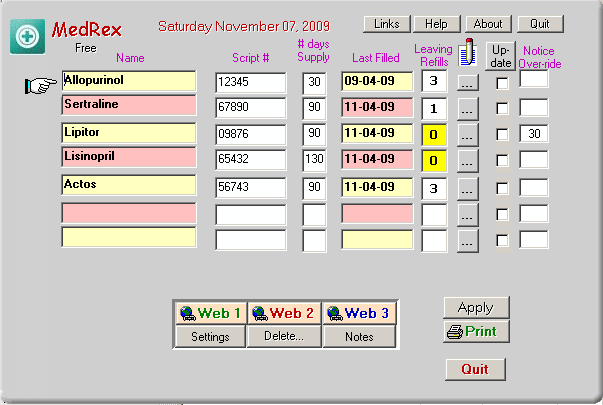Open the Notes button
This screenshot has height=405, width=603.
[359, 337]
